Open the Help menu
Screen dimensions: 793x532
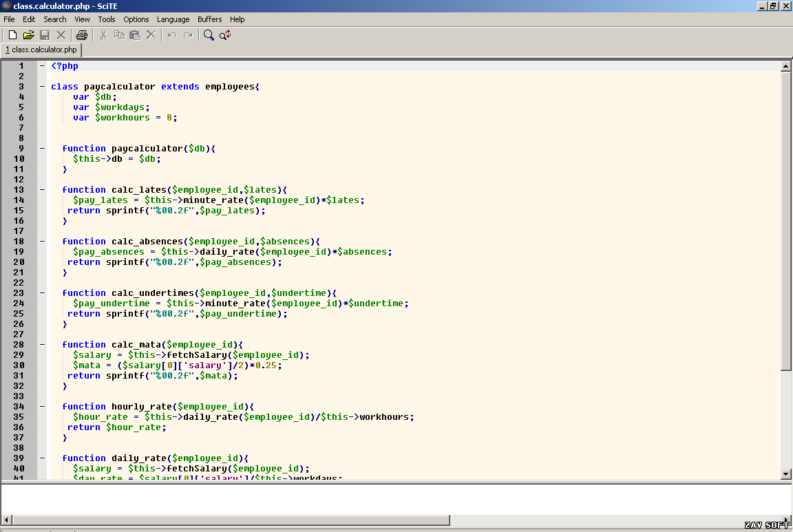237,19
